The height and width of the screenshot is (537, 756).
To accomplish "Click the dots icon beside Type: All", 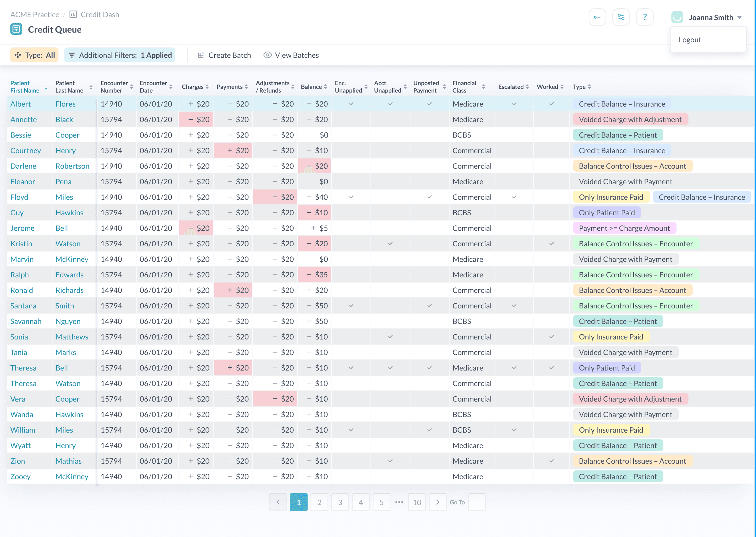I will (x=17, y=55).
